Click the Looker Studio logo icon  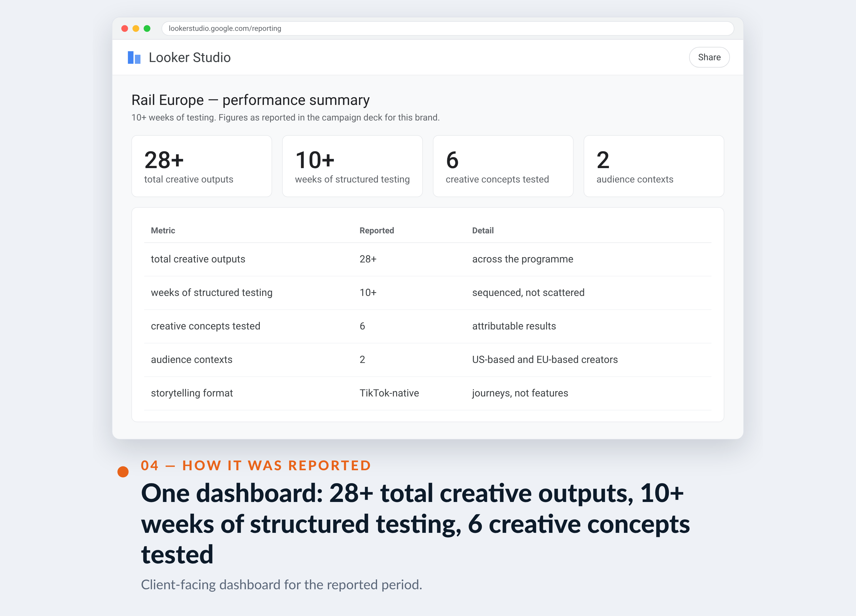click(134, 57)
